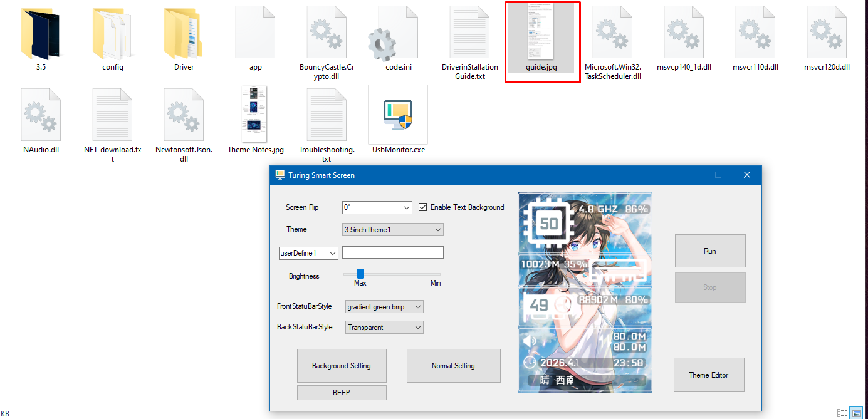Viewport: 868px width, 419px height.
Task: Close the Turing Smart Screen window
Action: pos(747,175)
